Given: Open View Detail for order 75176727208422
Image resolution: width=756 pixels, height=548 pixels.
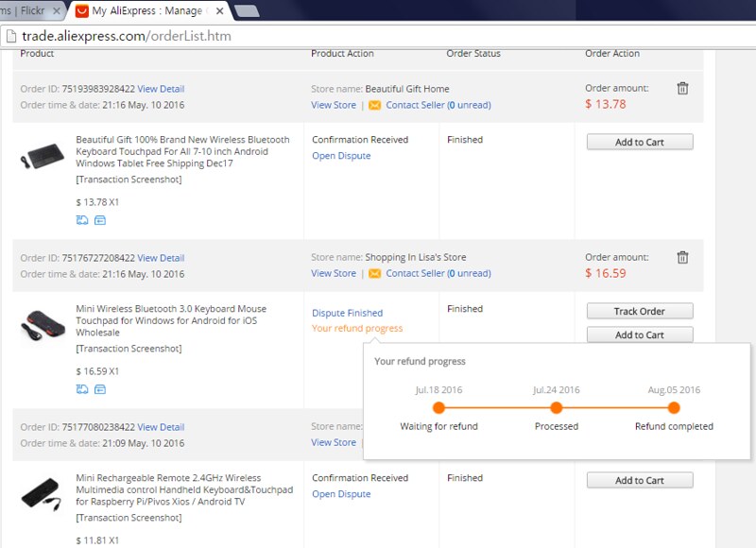Looking at the screenshot, I should (x=161, y=258).
